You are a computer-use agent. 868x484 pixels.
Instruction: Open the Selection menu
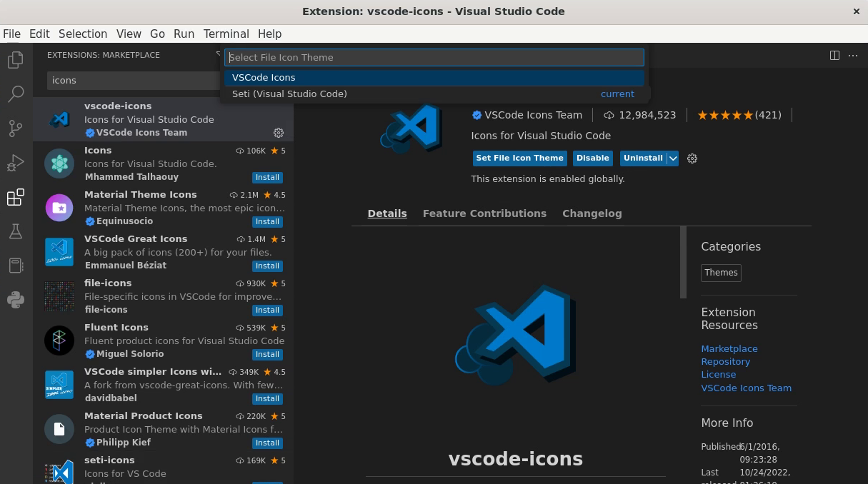[83, 34]
